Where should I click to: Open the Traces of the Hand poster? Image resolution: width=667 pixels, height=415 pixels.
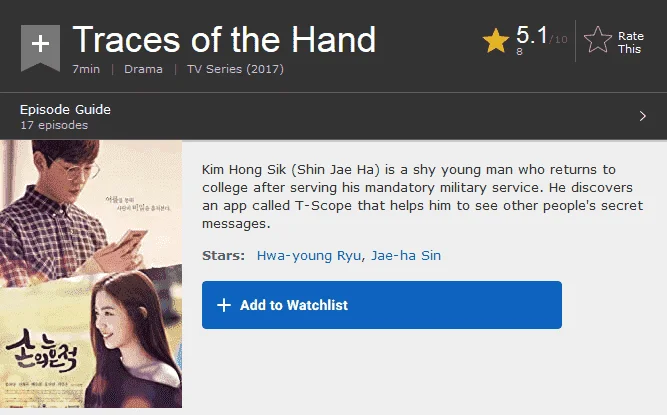pyautogui.click(x=91, y=274)
